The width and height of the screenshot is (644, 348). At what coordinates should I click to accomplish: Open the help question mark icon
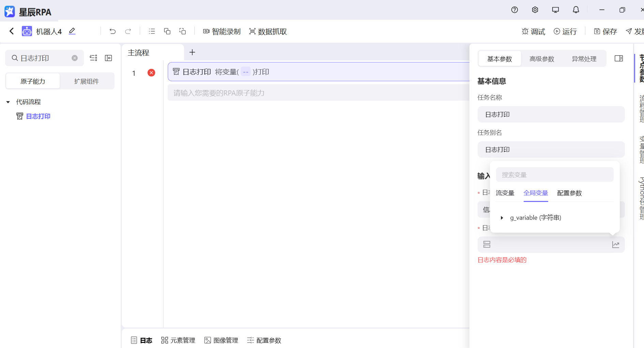tap(514, 10)
